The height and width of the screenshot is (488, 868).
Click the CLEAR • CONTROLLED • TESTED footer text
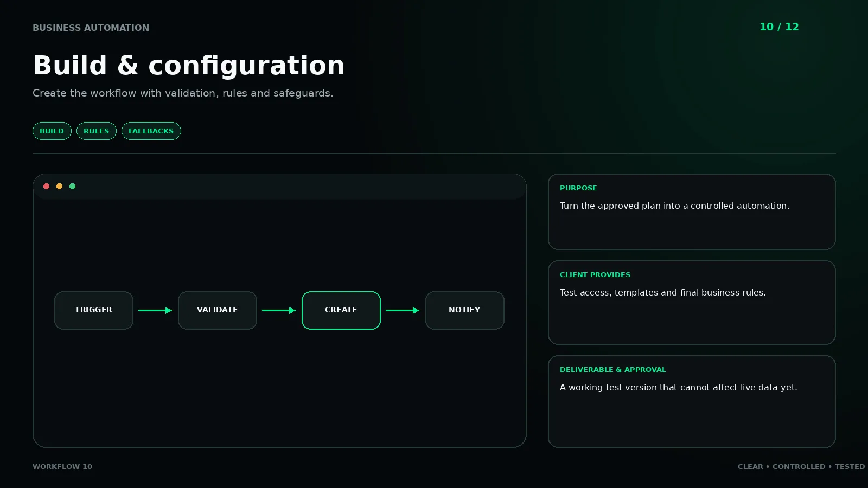click(x=801, y=467)
